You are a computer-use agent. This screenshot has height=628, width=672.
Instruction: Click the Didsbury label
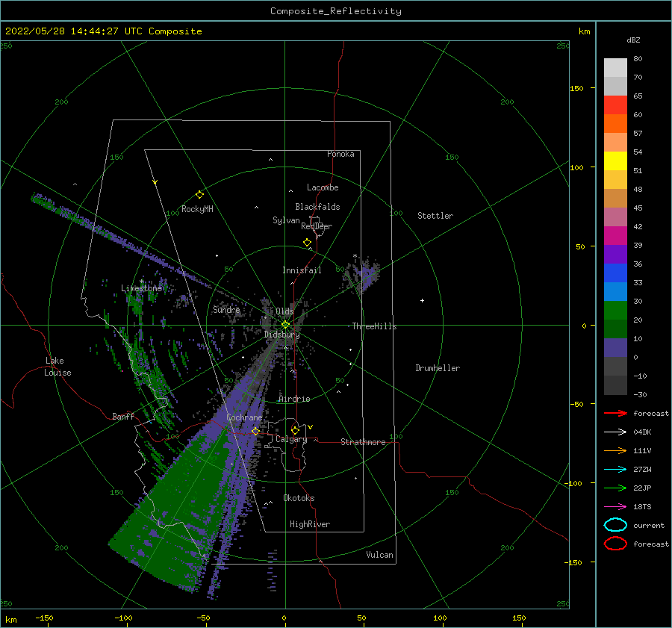(281, 335)
